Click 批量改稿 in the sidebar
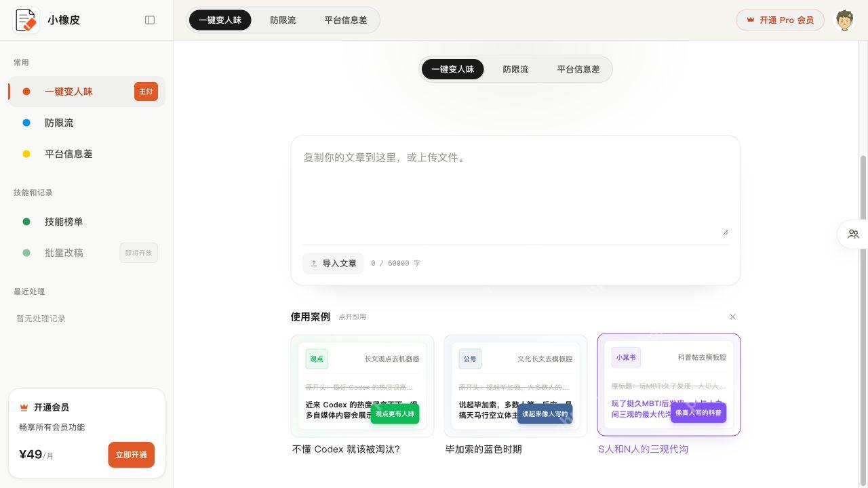 pos(87,253)
